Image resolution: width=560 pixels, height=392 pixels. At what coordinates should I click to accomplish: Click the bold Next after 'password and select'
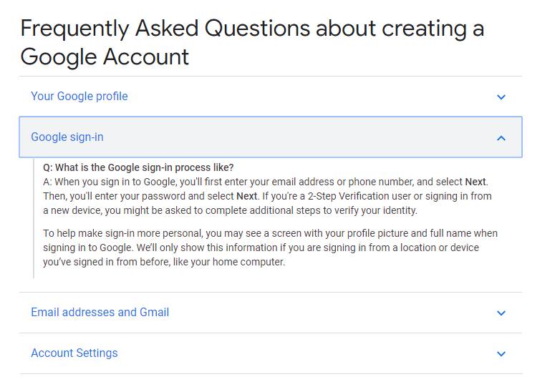(x=247, y=196)
